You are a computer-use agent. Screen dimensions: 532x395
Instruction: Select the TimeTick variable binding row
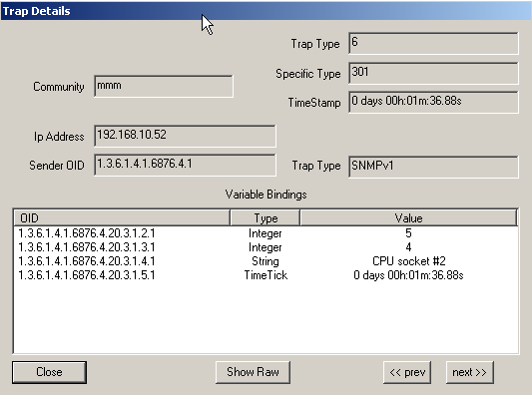pos(266,275)
